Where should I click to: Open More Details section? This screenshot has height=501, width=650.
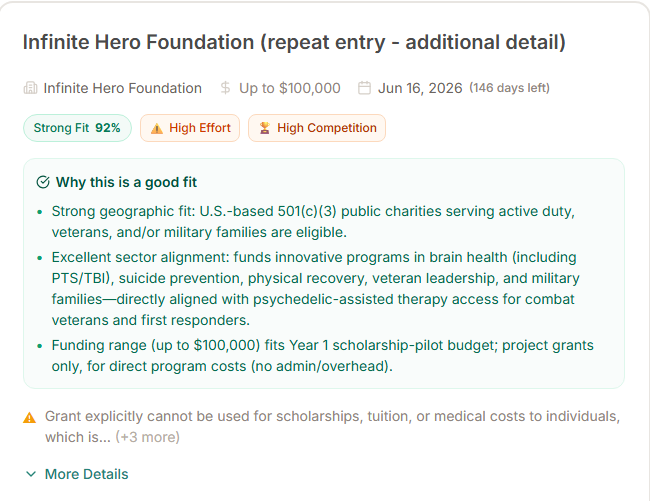point(86,474)
